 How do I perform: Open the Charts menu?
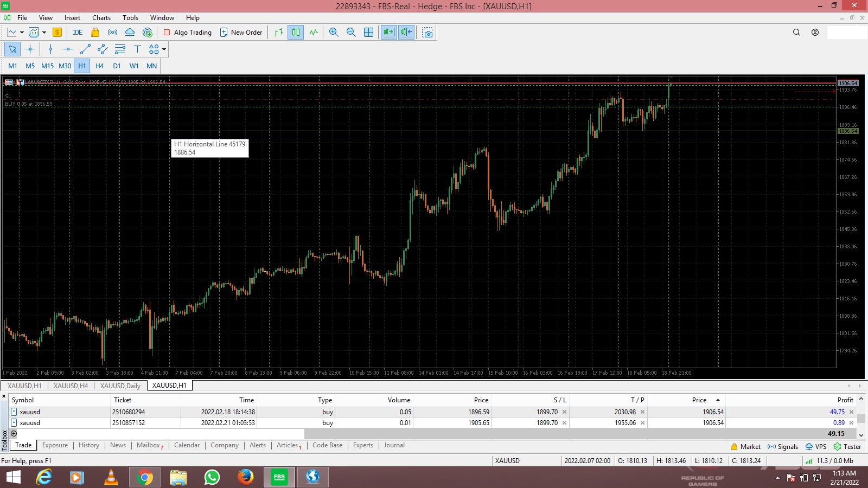tap(101, 17)
